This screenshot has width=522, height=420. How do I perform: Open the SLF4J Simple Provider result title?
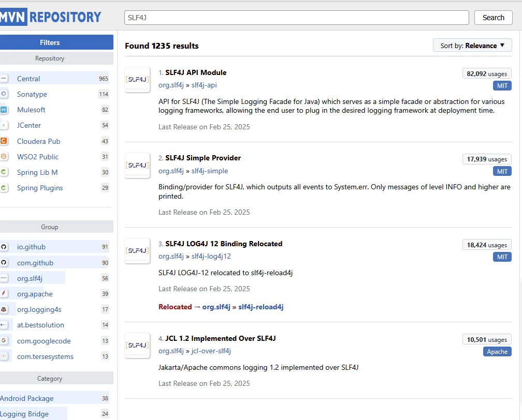(203, 158)
